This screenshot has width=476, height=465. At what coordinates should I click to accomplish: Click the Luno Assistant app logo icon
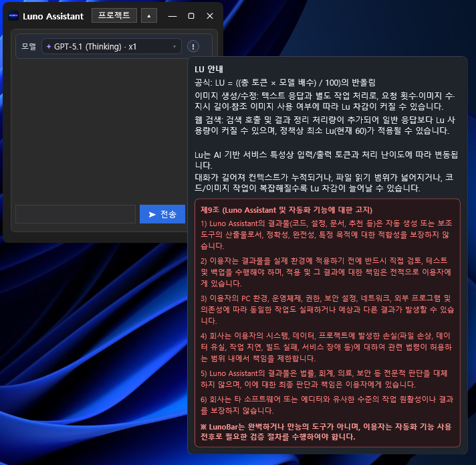13,16
